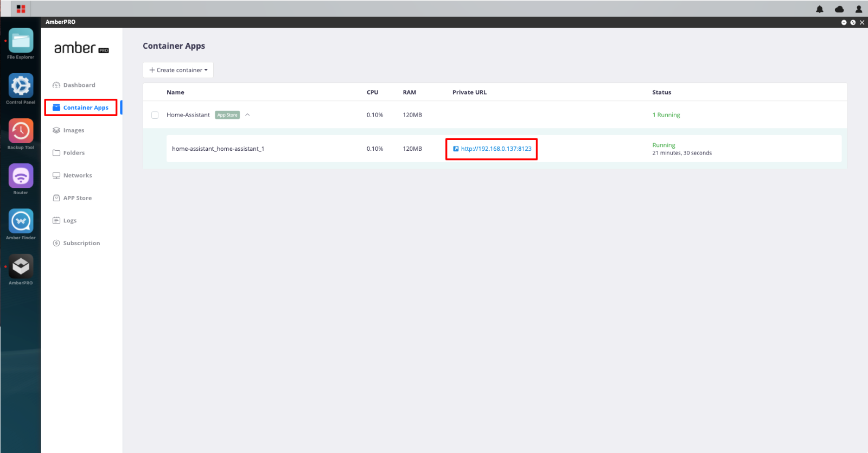Click the Private URL column header
The width and height of the screenshot is (868, 453).
pyautogui.click(x=470, y=92)
